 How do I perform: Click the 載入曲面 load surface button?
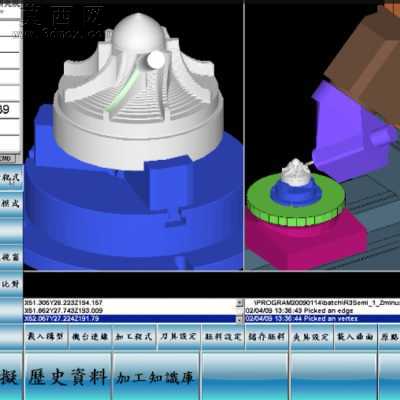355,337
